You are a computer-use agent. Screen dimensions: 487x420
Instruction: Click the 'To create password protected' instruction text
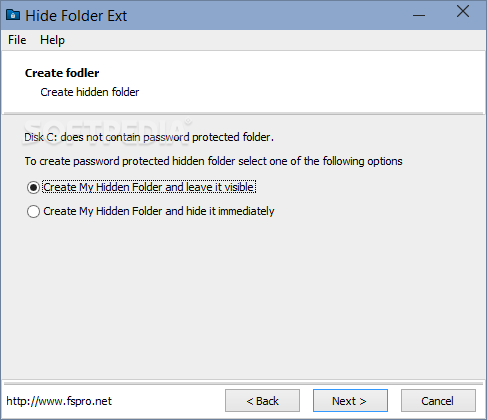pyautogui.click(x=214, y=161)
